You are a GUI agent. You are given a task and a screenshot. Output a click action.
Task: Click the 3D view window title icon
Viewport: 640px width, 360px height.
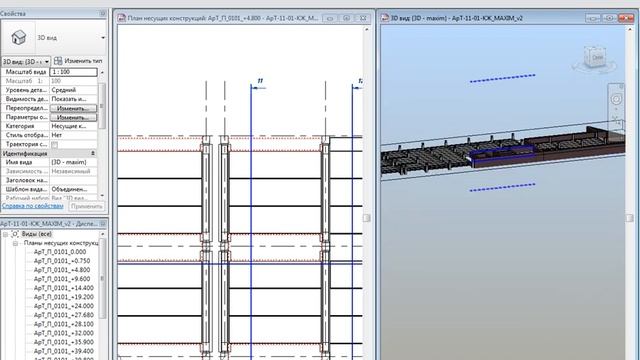[x=384, y=18]
